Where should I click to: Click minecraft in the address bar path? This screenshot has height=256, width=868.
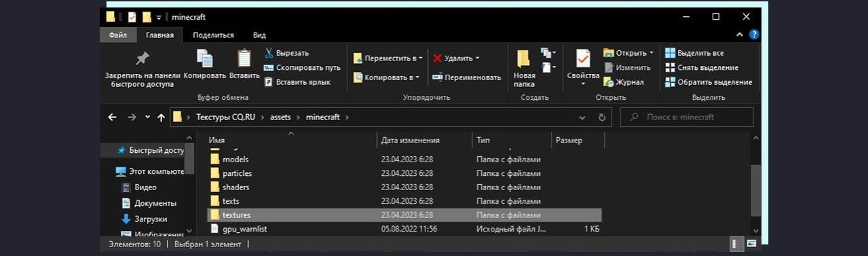pyautogui.click(x=324, y=117)
